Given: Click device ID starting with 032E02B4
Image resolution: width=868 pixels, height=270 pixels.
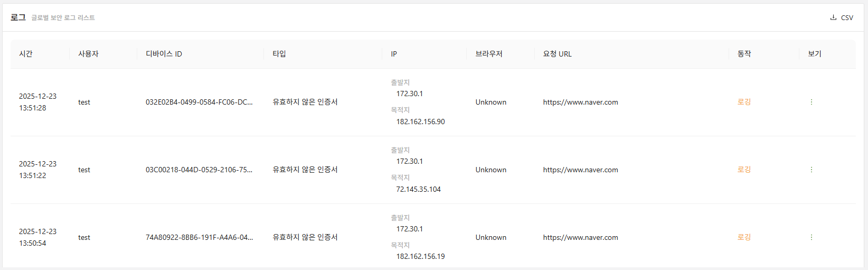Looking at the screenshot, I should click(x=199, y=103).
